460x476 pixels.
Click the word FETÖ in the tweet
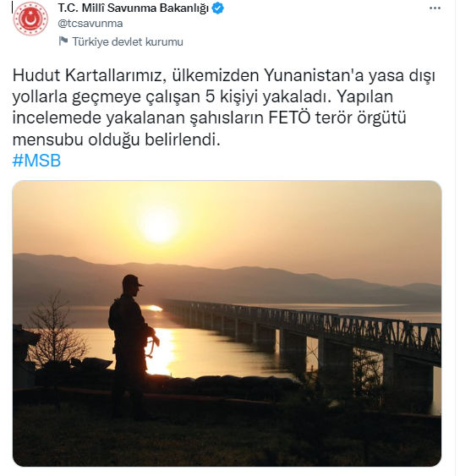[289, 118]
